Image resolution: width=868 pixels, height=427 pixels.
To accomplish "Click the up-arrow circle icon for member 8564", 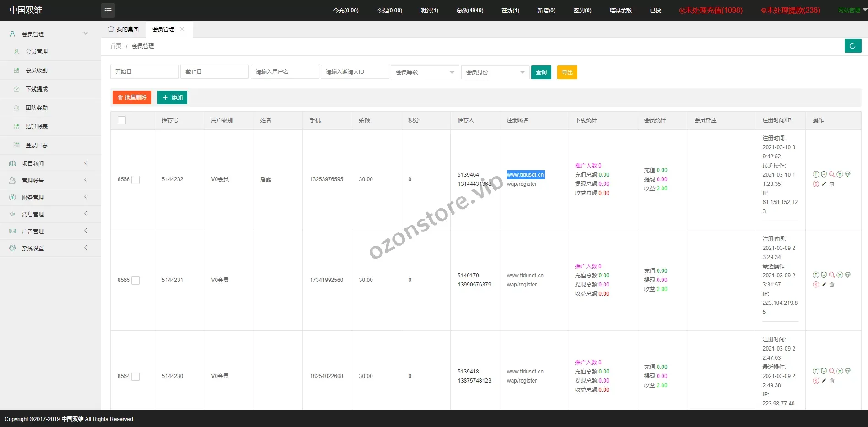I will coord(816,371).
